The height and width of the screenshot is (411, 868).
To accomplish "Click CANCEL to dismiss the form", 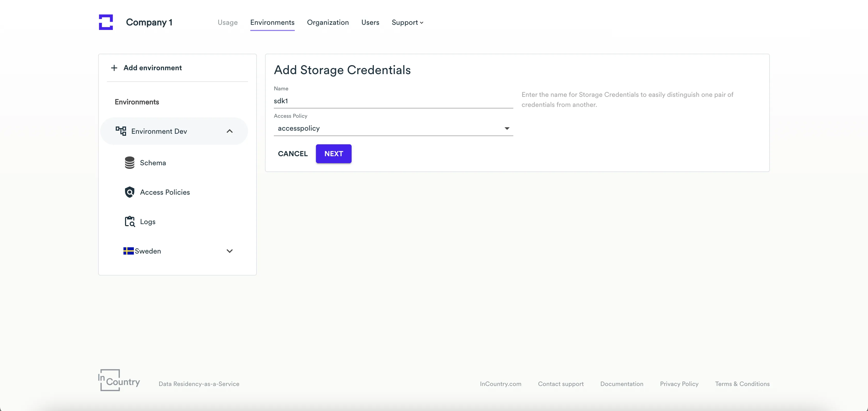I will 292,154.
